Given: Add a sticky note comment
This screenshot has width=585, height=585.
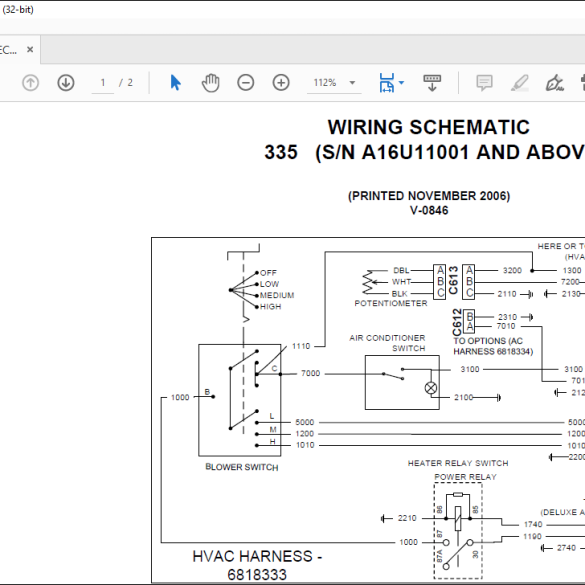Looking at the screenshot, I should point(484,82).
